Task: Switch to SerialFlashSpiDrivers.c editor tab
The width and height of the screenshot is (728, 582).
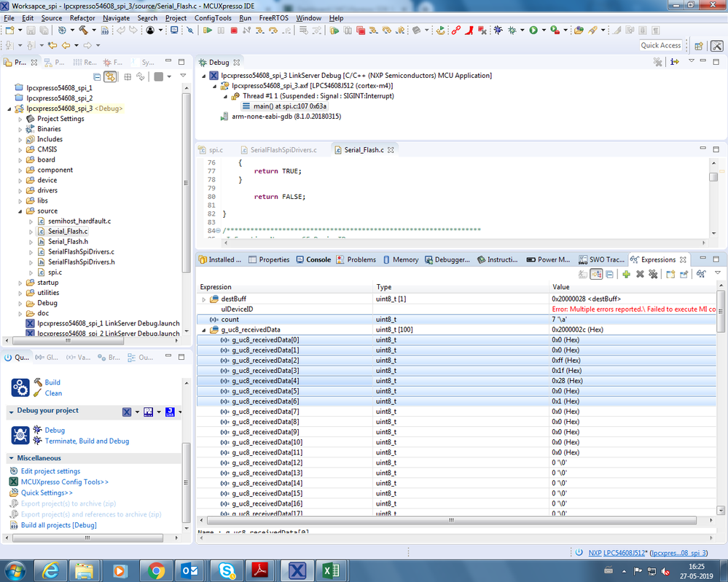Action: [x=279, y=150]
